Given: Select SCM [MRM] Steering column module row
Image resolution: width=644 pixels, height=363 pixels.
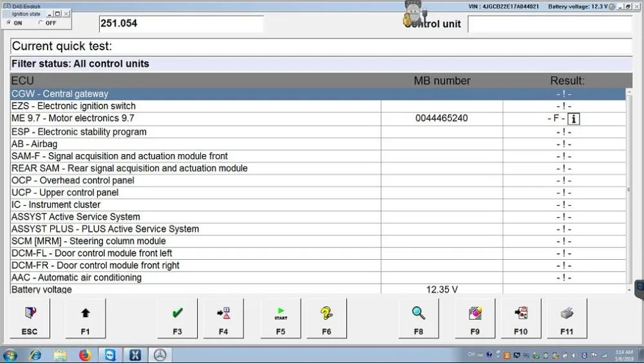Looking at the screenshot, I should (318, 241).
